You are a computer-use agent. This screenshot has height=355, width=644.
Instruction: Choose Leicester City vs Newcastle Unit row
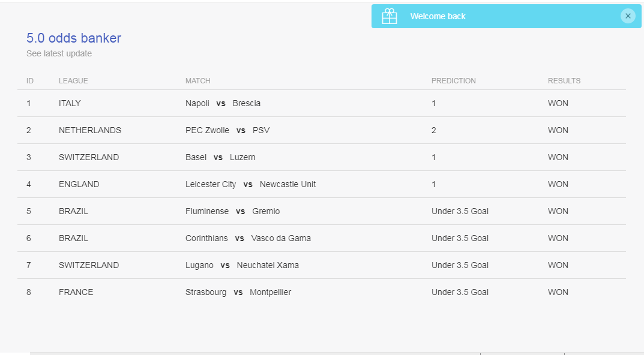click(x=322, y=184)
